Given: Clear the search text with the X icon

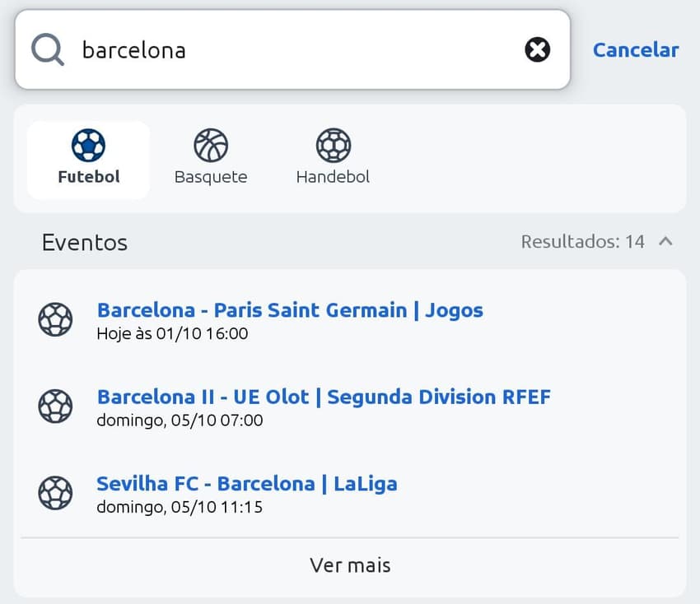Looking at the screenshot, I should [x=537, y=50].
